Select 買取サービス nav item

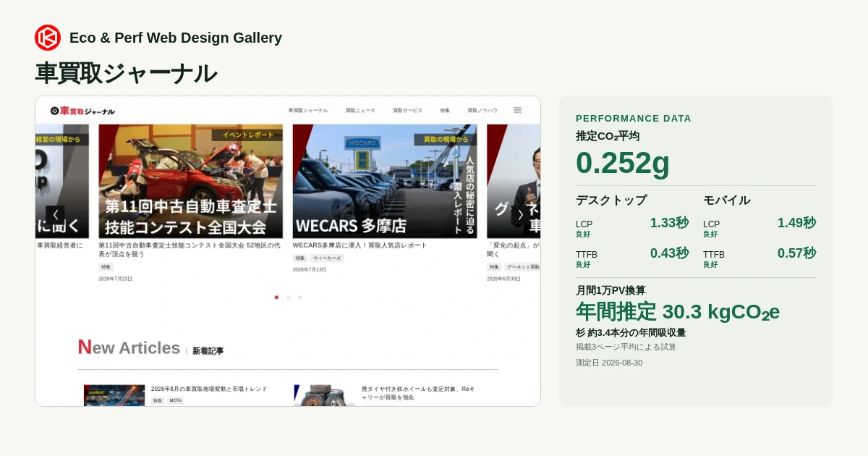point(408,111)
